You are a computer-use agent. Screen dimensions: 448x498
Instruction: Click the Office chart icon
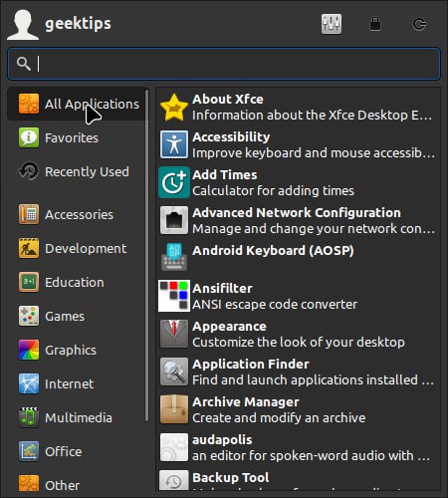tap(29, 451)
